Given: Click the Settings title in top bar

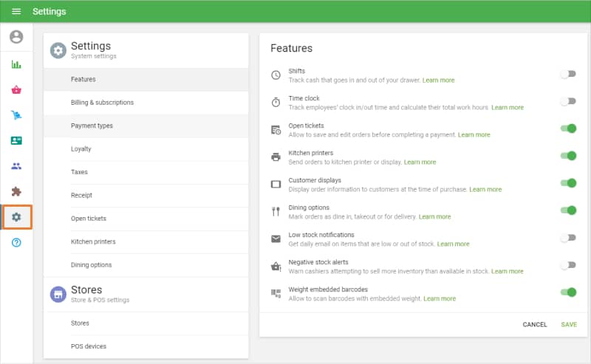Looking at the screenshot, I should (49, 12).
